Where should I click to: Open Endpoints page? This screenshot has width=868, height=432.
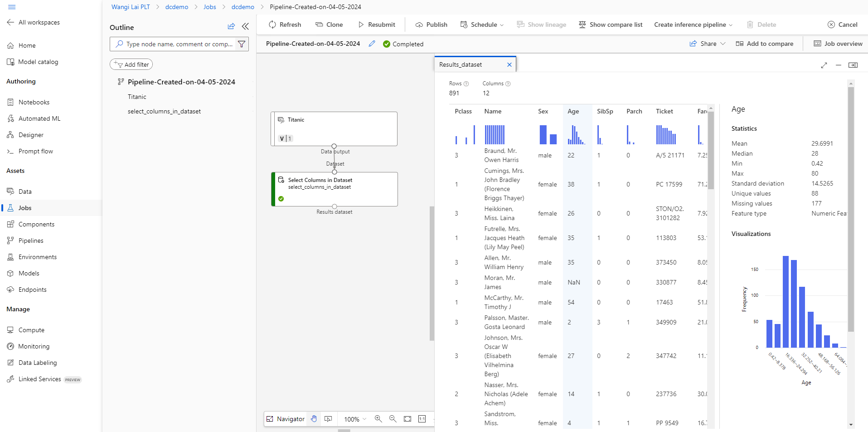[x=27, y=290]
